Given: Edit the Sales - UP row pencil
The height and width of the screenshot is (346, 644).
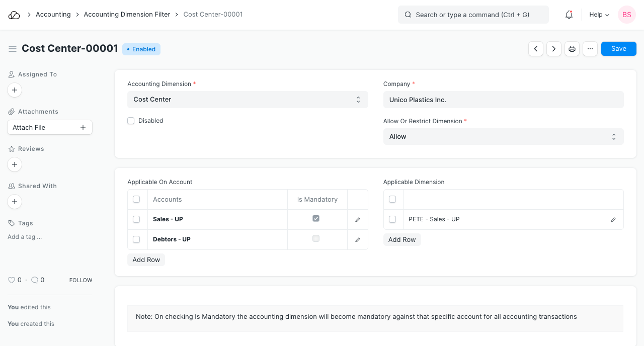Looking at the screenshot, I should (x=358, y=220).
